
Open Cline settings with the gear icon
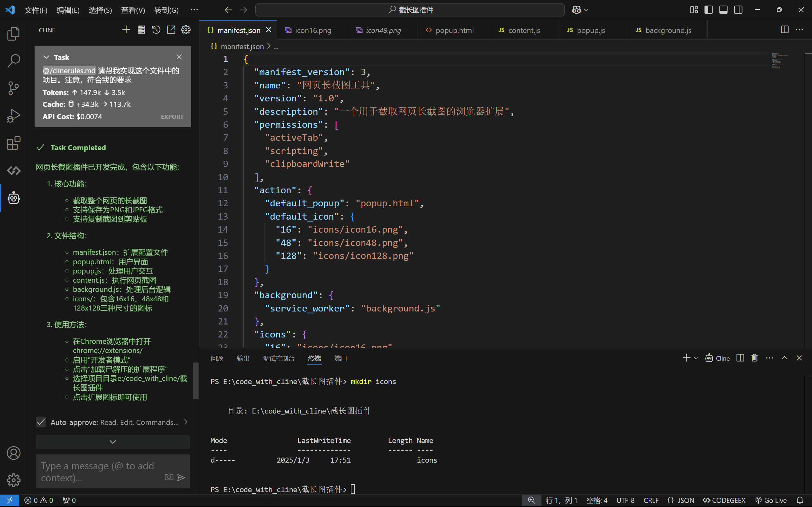pyautogui.click(x=186, y=30)
